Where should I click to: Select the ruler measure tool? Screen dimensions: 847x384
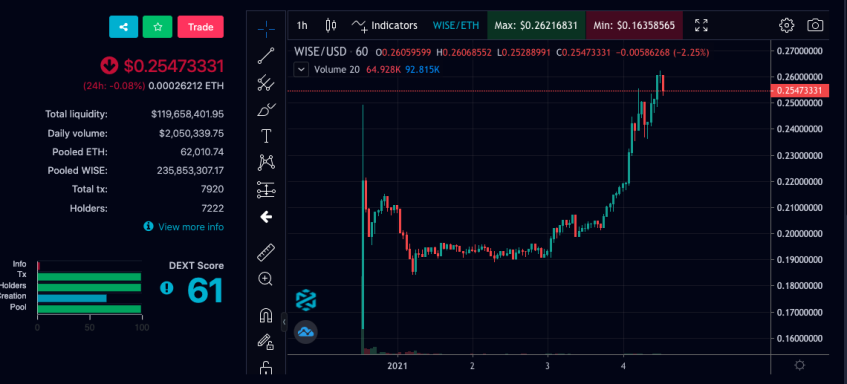[266, 252]
